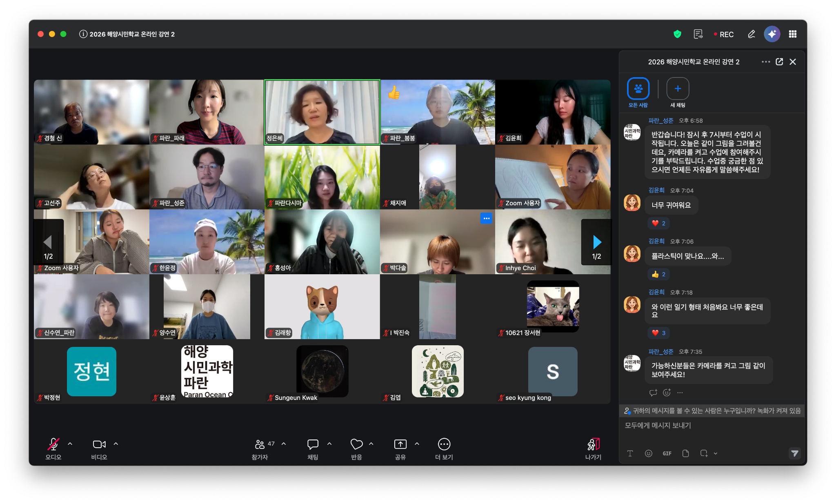
Task: Start screen sharing with 공유
Action: (x=400, y=448)
